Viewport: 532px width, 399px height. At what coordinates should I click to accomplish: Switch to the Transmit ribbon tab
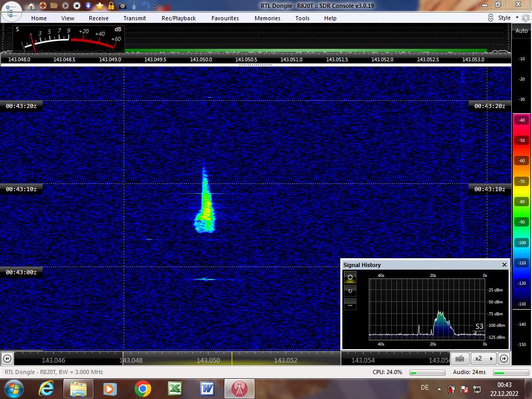point(135,18)
